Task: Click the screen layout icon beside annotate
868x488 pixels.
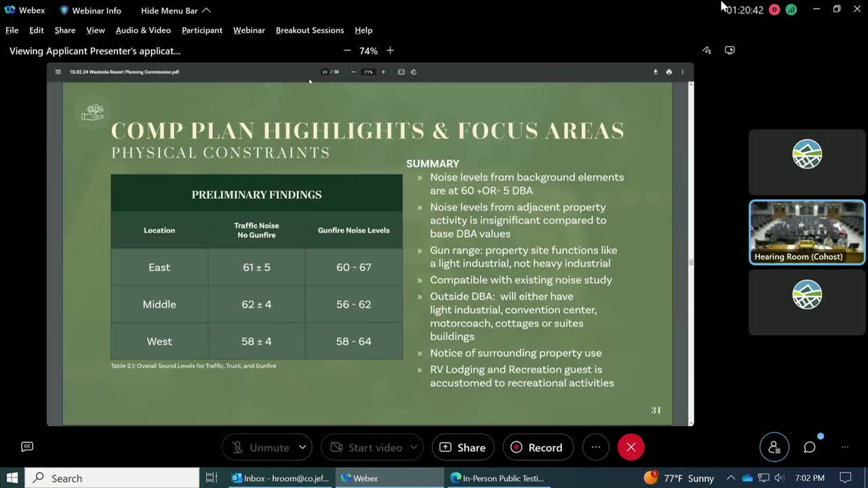Action: tap(730, 50)
